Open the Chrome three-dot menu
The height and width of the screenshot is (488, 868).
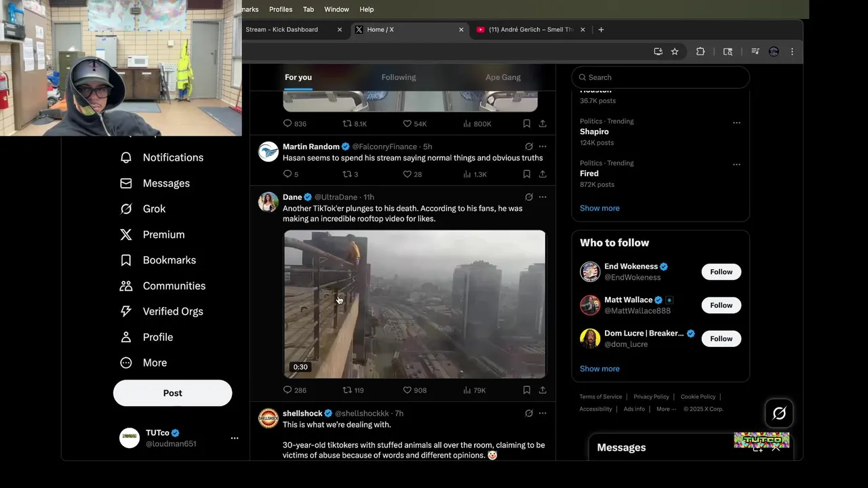tap(792, 52)
